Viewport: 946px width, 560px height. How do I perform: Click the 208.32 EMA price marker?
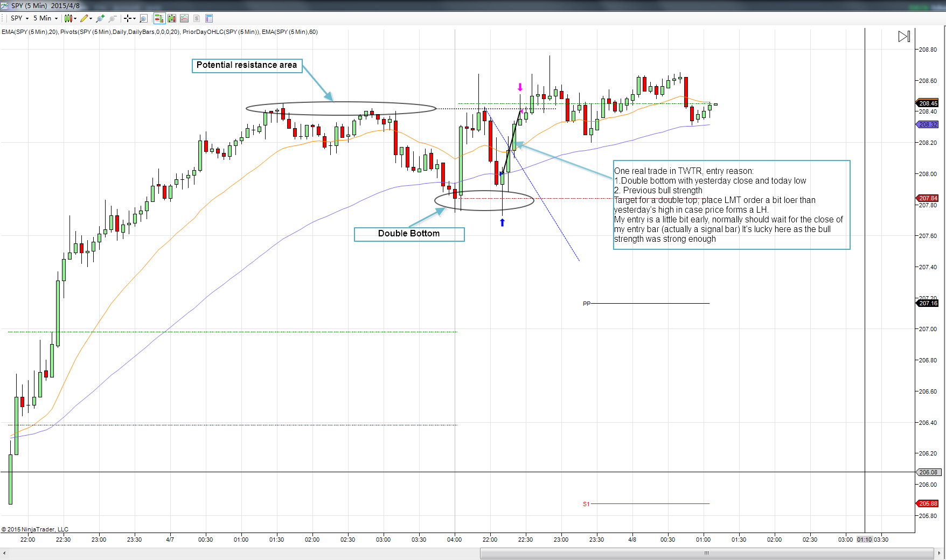[928, 124]
